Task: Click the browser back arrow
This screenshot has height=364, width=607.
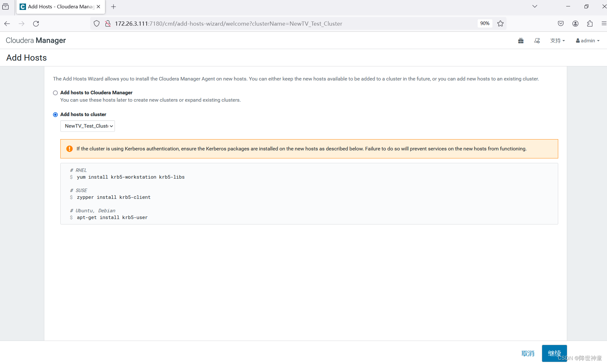Action: (x=7, y=23)
